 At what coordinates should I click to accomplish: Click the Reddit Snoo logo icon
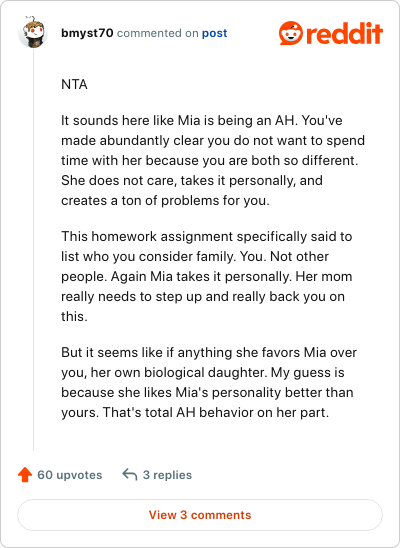point(291,33)
